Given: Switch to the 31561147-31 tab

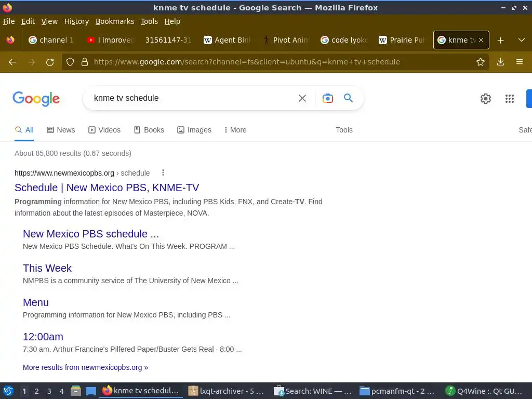Looking at the screenshot, I should pos(168,40).
